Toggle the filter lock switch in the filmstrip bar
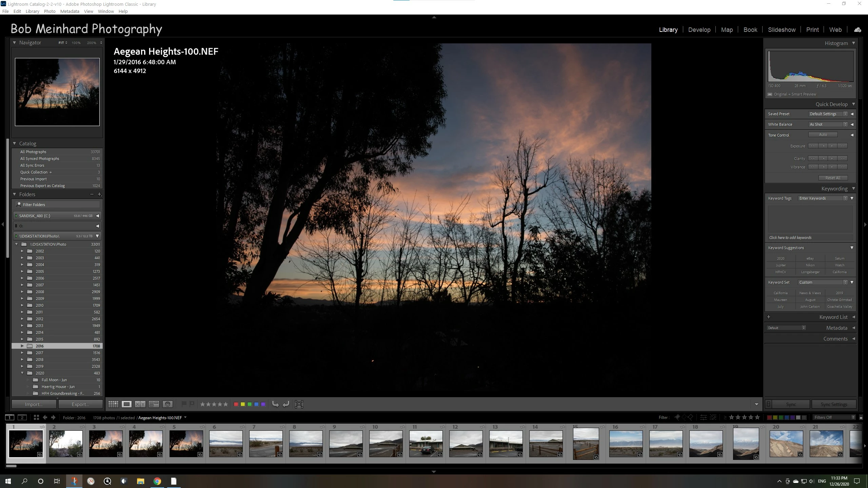868x488 pixels. [861, 418]
